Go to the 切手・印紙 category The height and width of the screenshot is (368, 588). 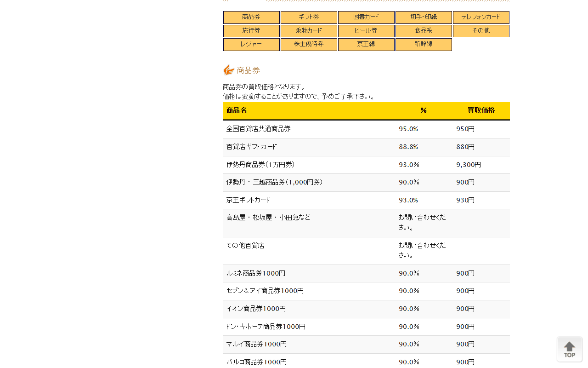pyautogui.click(x=424, y=17)
